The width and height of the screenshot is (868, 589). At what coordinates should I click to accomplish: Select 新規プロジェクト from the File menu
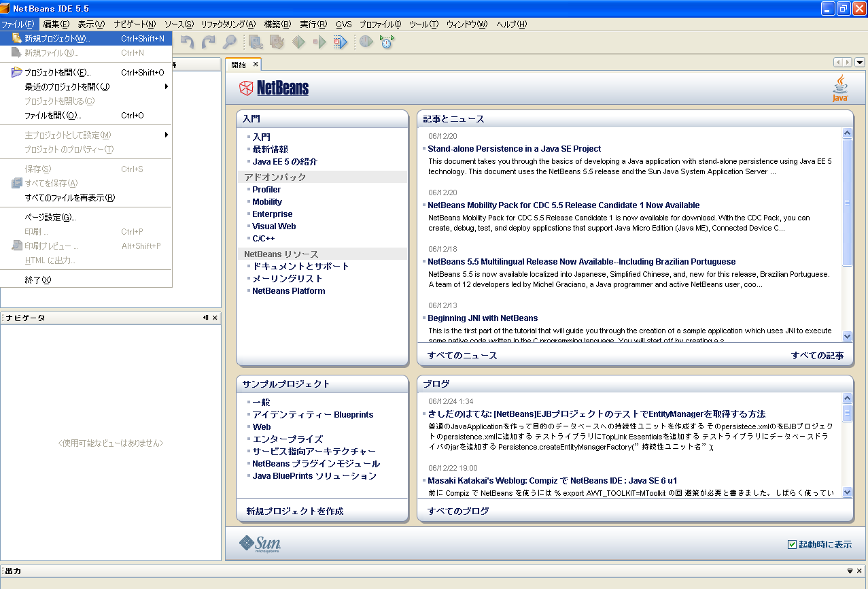click(57, 39)
